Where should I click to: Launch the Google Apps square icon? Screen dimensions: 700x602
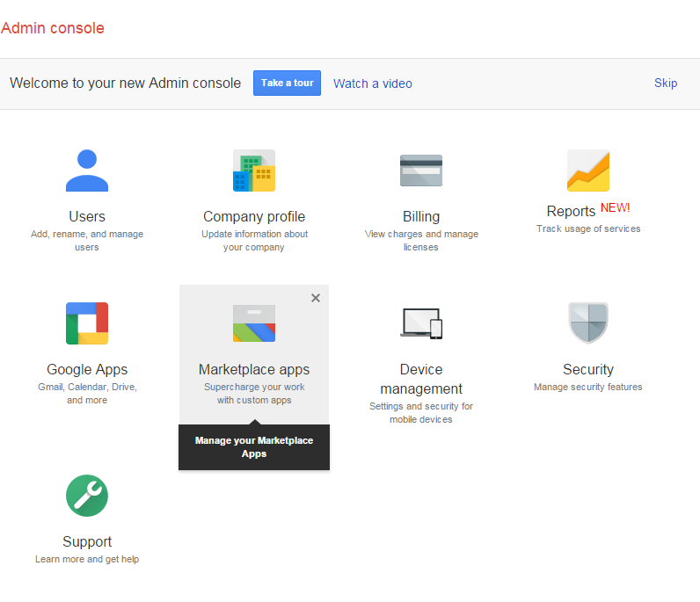(x=87, y=323)
